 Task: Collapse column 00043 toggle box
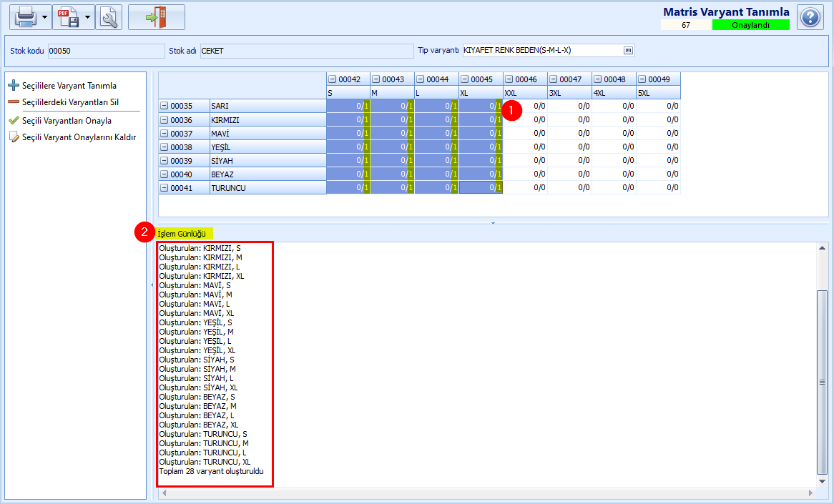pos(376,79)
